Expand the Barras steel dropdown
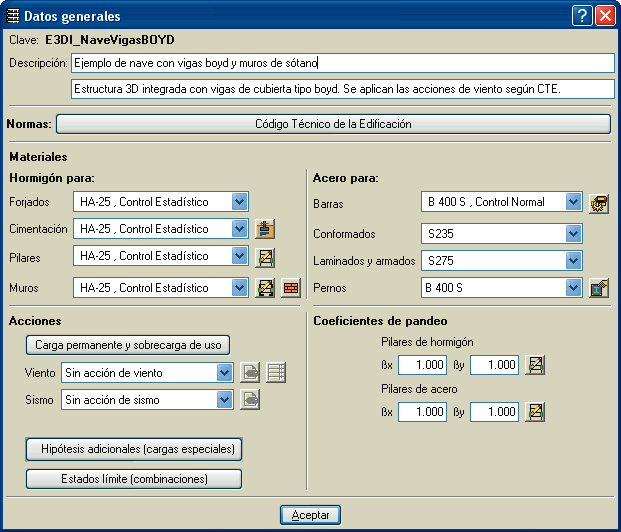The width and height of the screenshot is (621, 532). pos(573,202)
